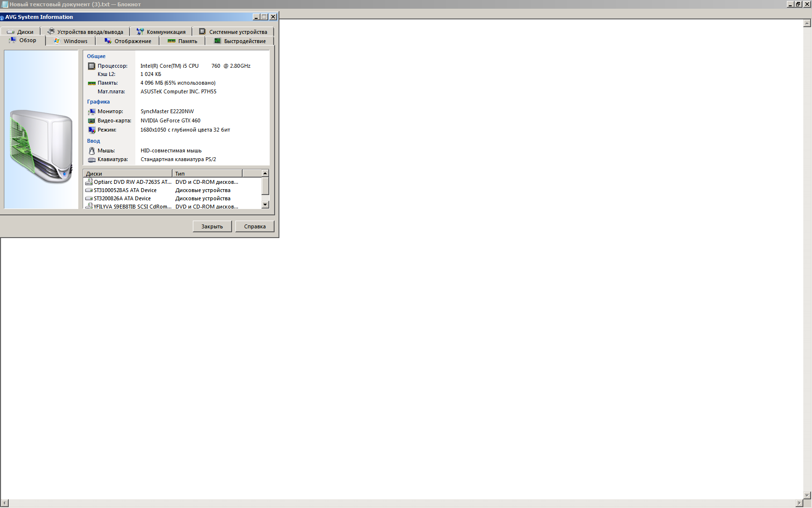This screenshot has width=812, height=508.
Task: Click the printer icon on Устройства ввода/вывода tab
Action: pyautogui.click(x=51, y=31)
